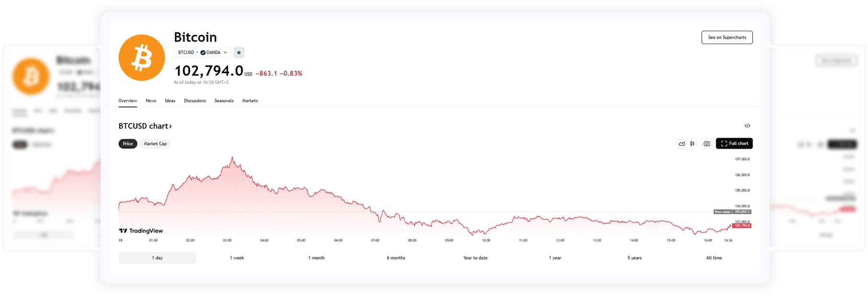
Task: Select the 1 day time range
Action: (x=157, y=258)
